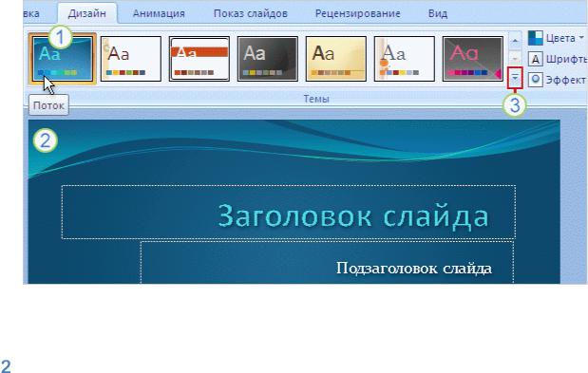
Task: Switch to the Рецензирование tab
Action: (357, 14)
